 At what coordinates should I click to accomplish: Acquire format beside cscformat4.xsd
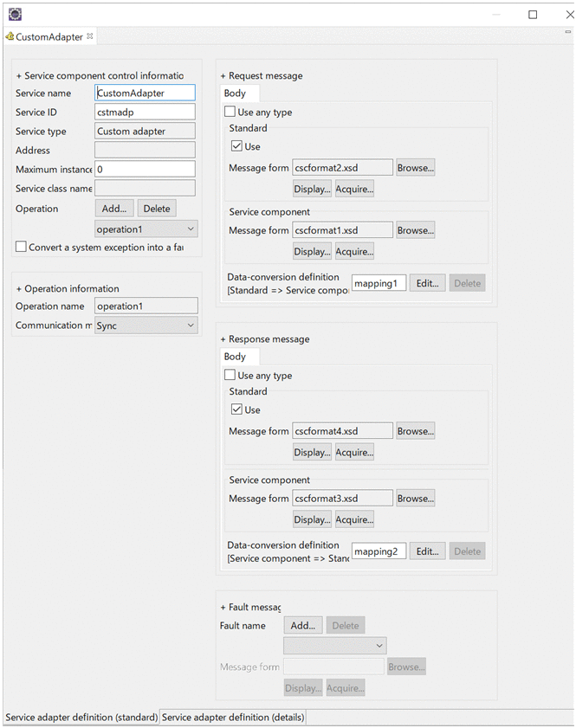click(354, 452)
